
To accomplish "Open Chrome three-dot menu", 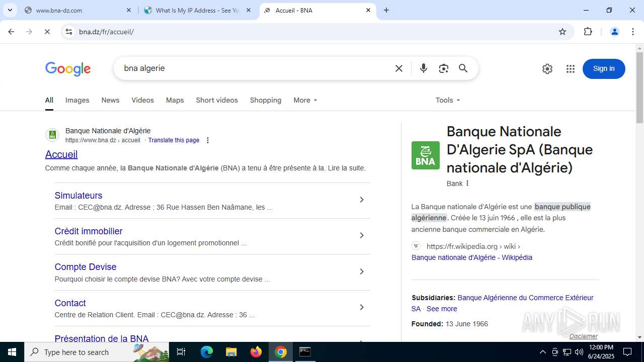I will 633,32.
